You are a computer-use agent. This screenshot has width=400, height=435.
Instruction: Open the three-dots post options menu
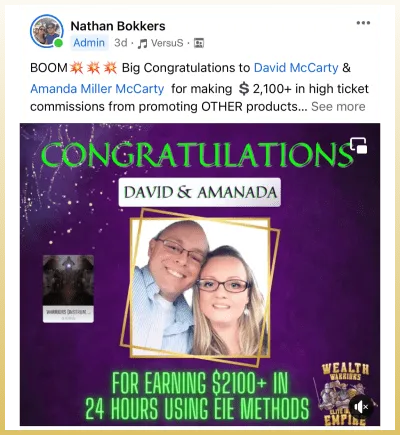pos(363,23)
